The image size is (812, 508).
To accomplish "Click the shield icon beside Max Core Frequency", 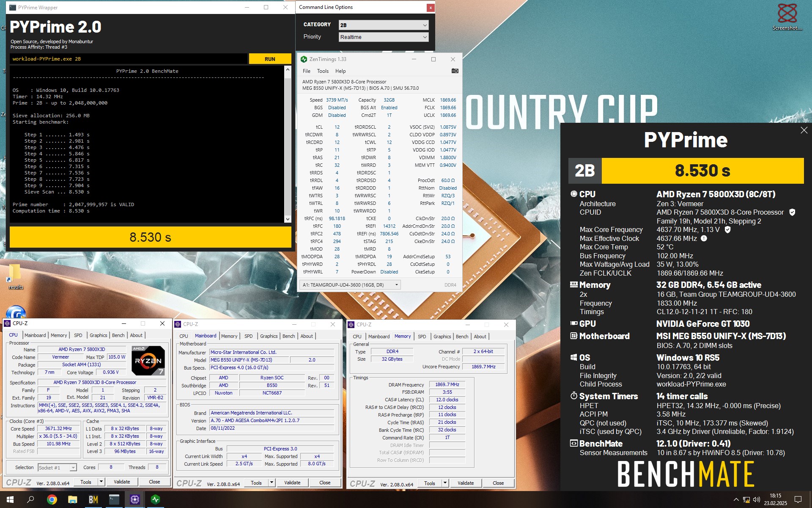I will click(x=727, y=229).
